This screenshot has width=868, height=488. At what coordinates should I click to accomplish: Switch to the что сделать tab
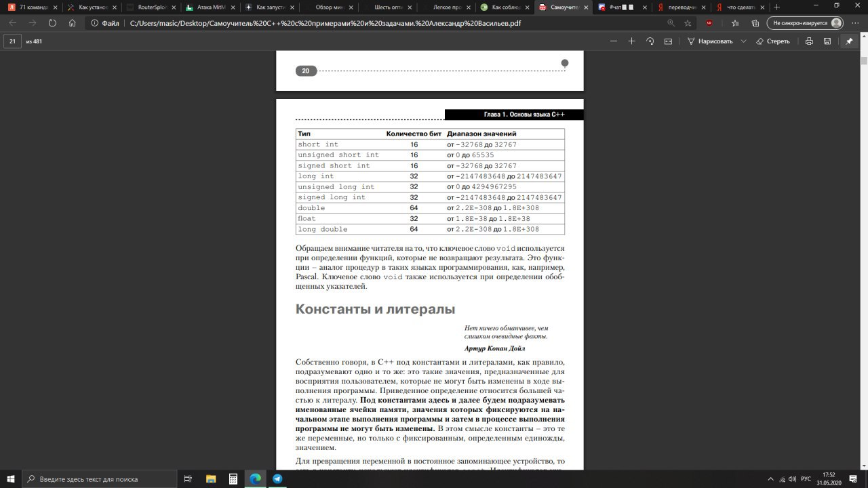pos(739,7)
